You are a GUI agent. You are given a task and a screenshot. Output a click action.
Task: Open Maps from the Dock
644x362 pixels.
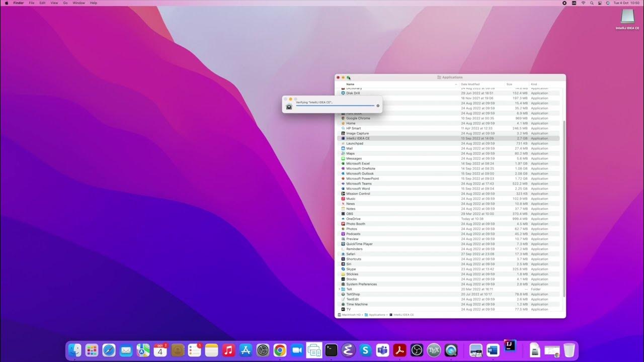143,350
